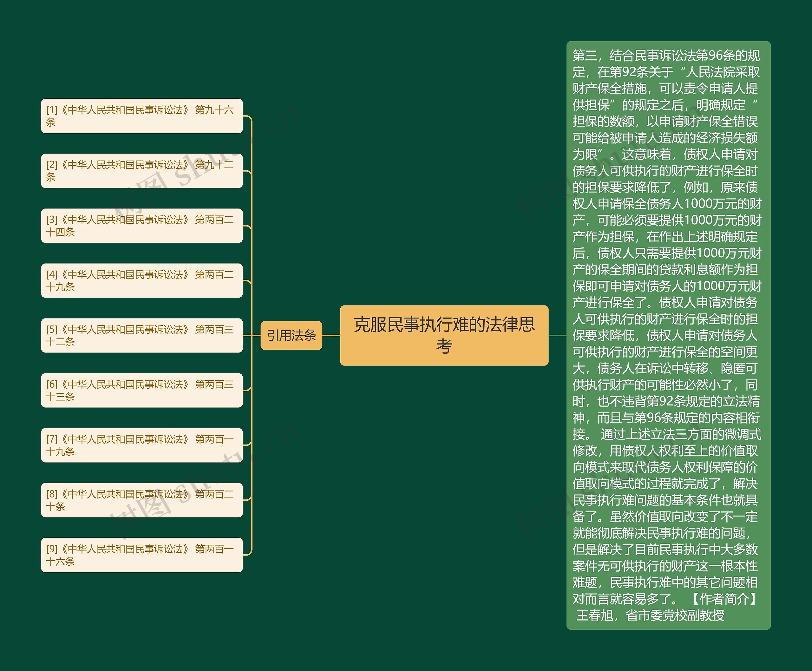Select the central node 克服民事执行难的法律思考
Viewport: 812px width, 671px height.
444,335
